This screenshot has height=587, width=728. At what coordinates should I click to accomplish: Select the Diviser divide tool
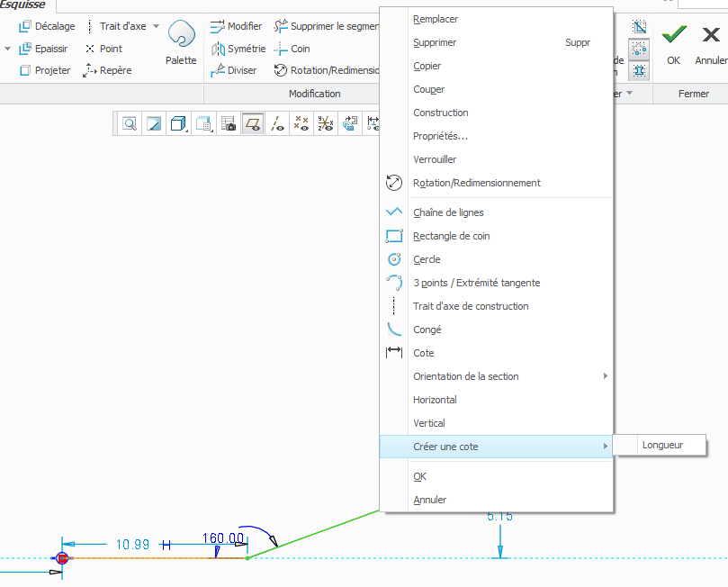234,70
